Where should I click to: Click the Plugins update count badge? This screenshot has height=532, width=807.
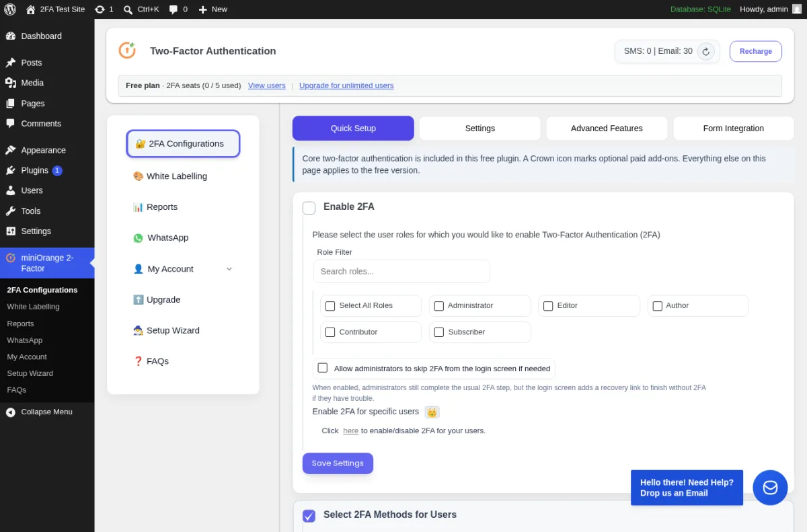coord(57,171)
